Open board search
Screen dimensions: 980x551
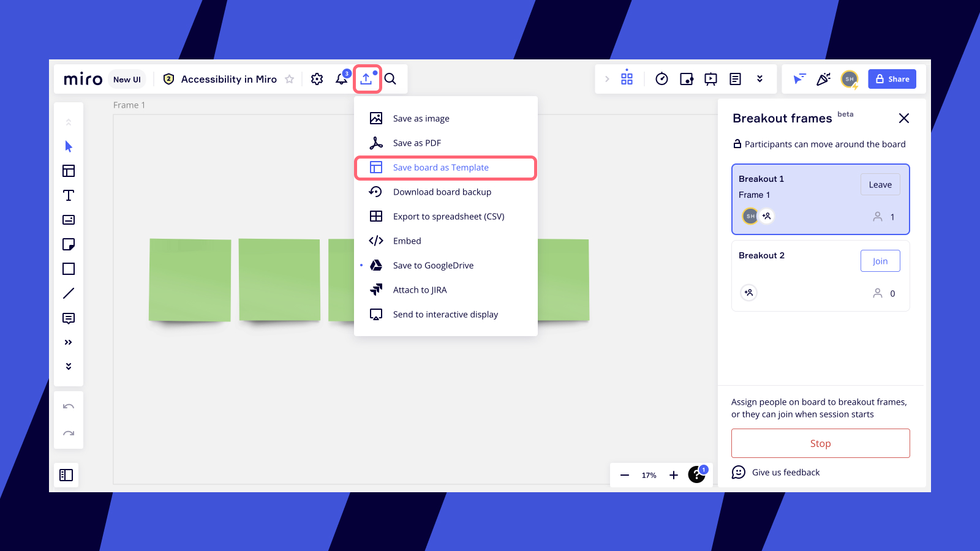pos(390,79)
